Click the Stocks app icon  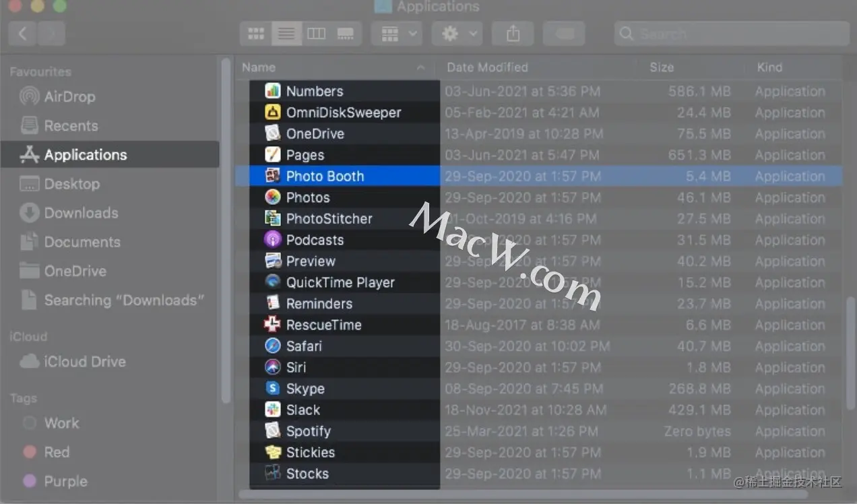272,473
